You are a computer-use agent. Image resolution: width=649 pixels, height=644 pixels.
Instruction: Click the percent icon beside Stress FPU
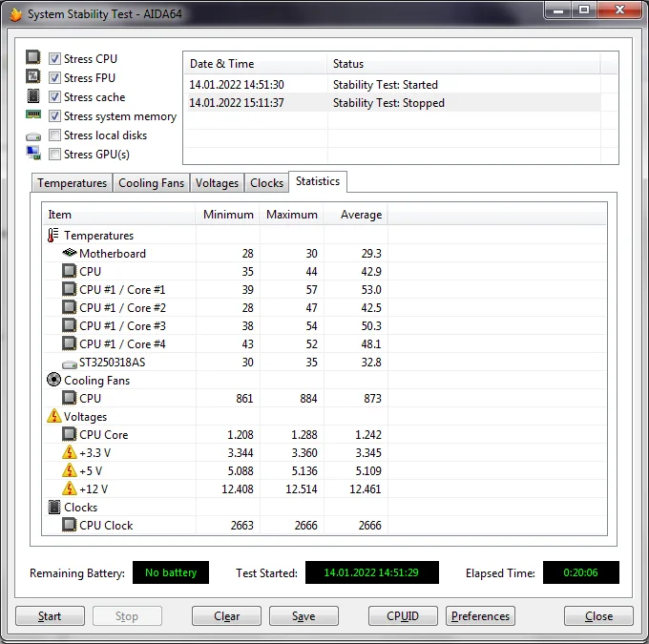[33, 76]
